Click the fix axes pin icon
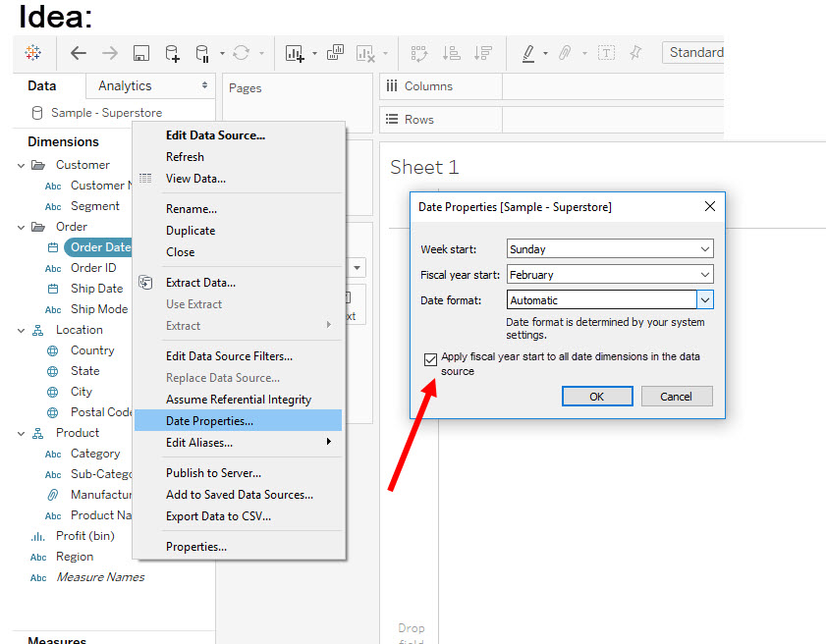This screenshot has height=644, width=826. (636, 53)
